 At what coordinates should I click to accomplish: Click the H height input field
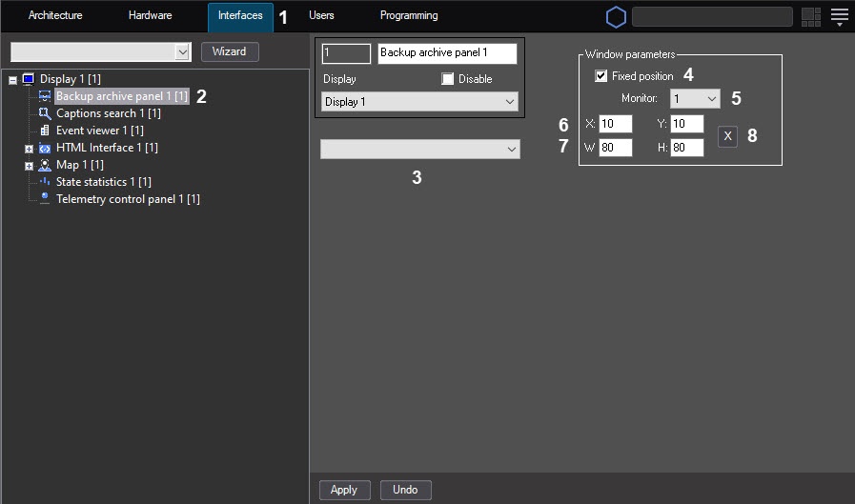point(686,148)
